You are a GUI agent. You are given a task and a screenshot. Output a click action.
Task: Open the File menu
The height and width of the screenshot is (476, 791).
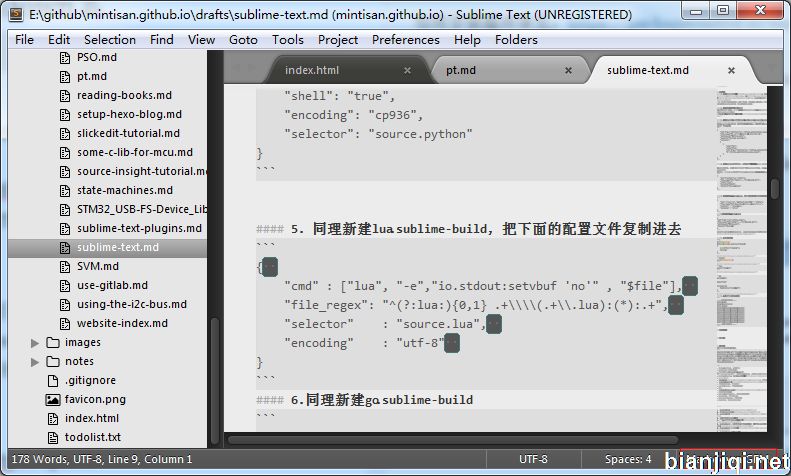coord(24,39)
